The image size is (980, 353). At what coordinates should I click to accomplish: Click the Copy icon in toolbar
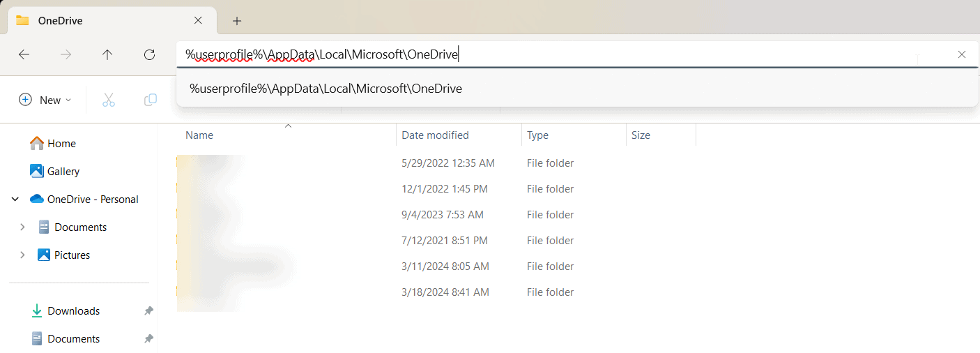pyautogui.click(x=150, y=100)
